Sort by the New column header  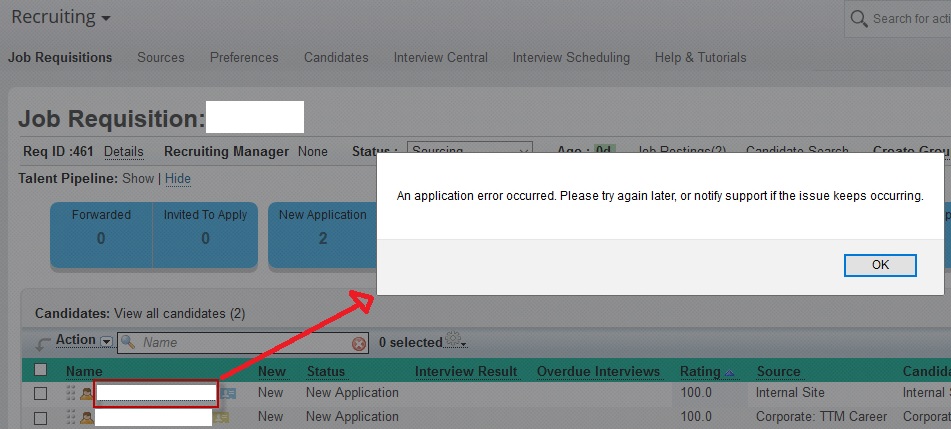(272, 371)
